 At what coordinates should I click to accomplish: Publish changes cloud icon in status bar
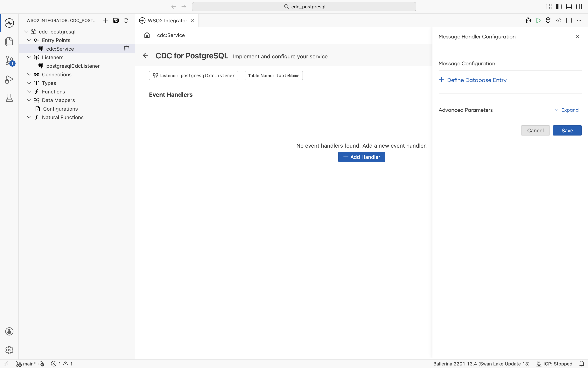tap(41, 364)
